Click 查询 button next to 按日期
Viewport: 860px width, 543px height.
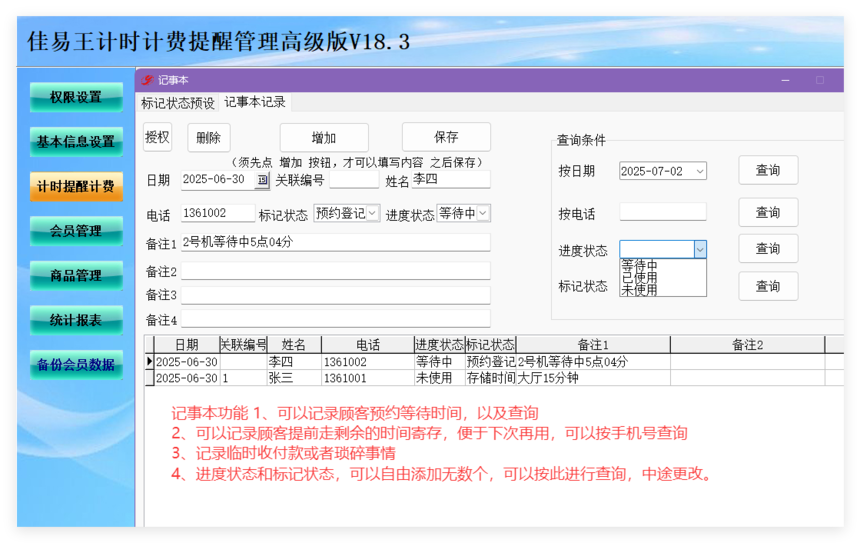(x=768, y=170)
